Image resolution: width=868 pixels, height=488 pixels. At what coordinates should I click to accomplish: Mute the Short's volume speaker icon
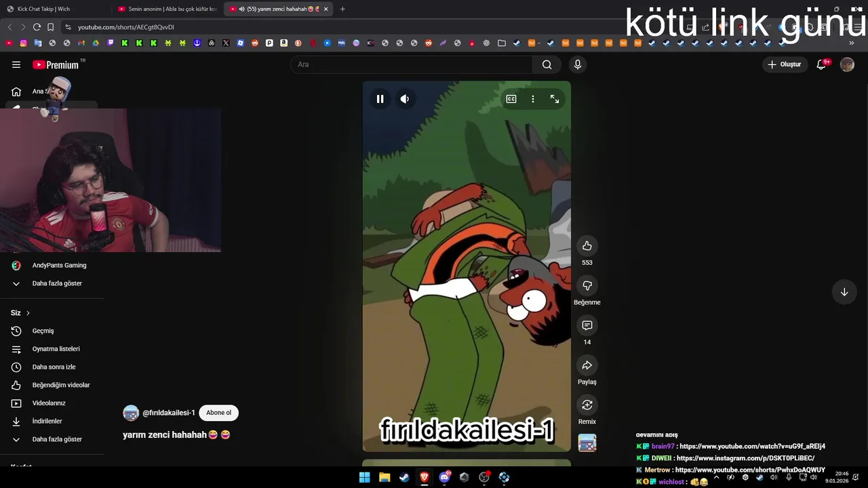tap(405, 99)
